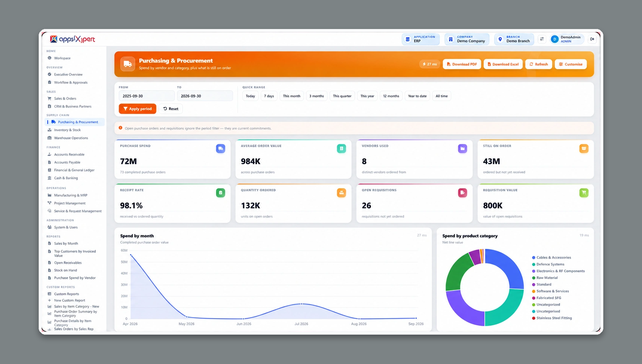Click the Average Order Value card icon

tap(341, 149)
